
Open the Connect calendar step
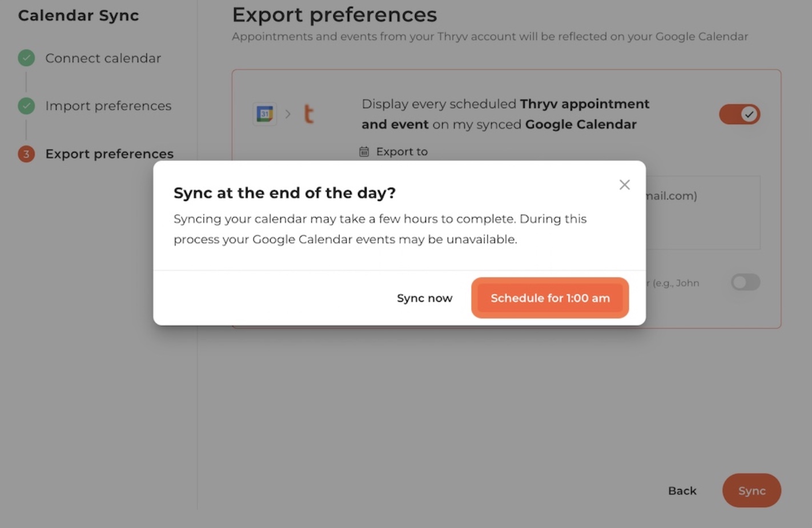click(103, 58)
